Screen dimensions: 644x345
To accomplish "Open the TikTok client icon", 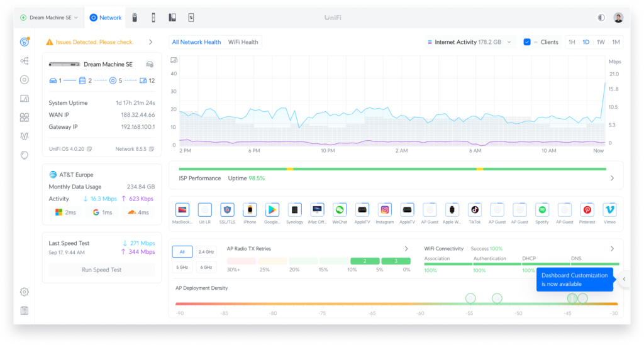I will (475, 210).
